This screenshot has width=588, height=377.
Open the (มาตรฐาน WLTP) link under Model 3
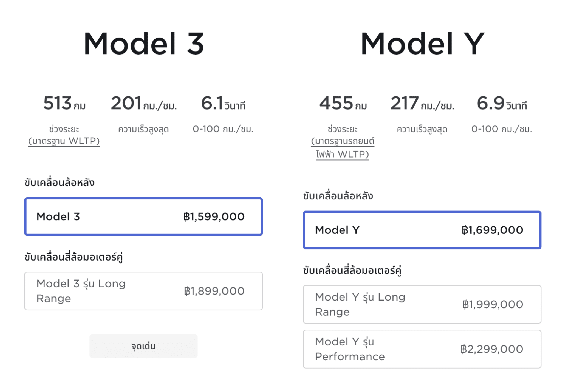click(64, 141)
